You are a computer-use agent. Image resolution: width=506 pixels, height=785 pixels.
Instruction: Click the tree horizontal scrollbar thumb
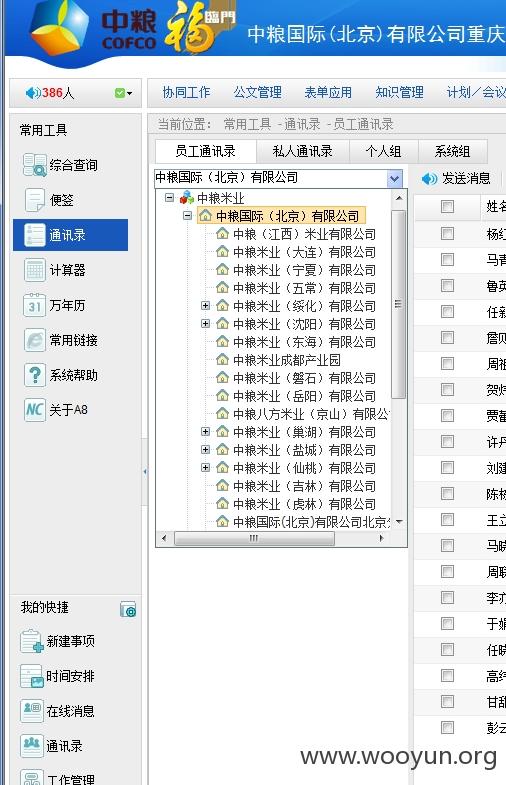(x=254, y=538)
